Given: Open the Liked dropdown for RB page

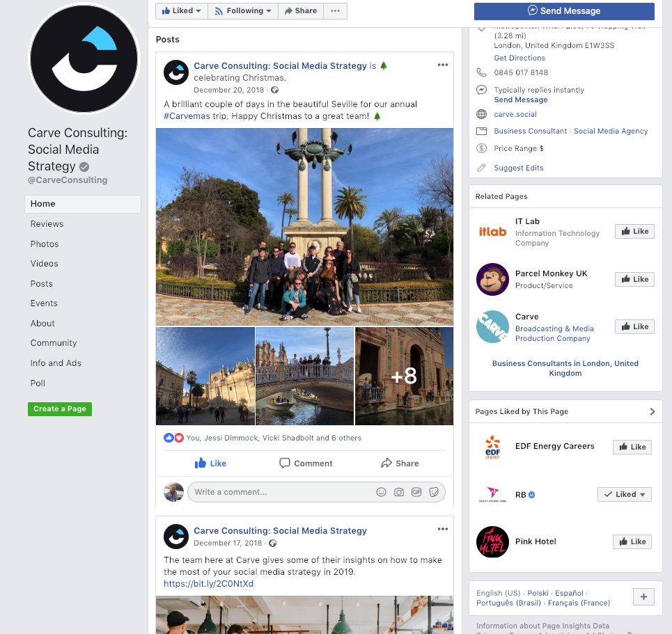Looking at the screenshot, I should tap(625, 494).
